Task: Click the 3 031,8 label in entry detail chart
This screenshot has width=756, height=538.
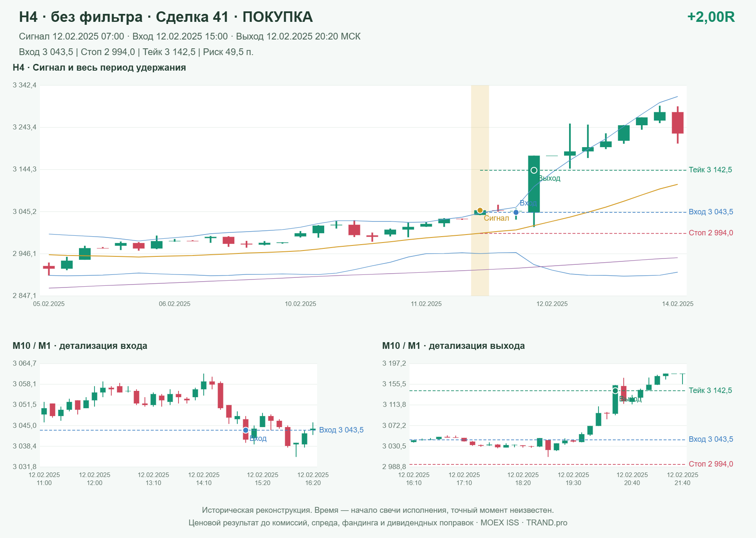Action: click(x=24, y=467)
